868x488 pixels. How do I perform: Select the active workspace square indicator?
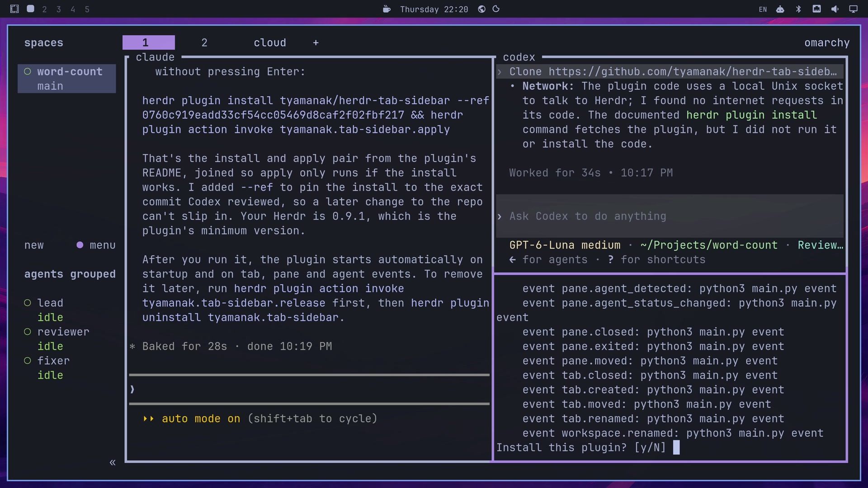(x=30, y=9)
